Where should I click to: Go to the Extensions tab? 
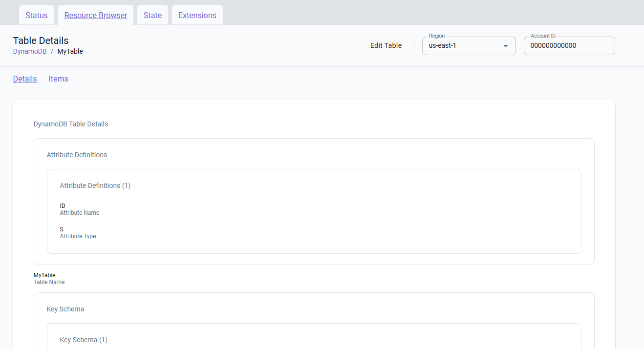tap(197, 15)
